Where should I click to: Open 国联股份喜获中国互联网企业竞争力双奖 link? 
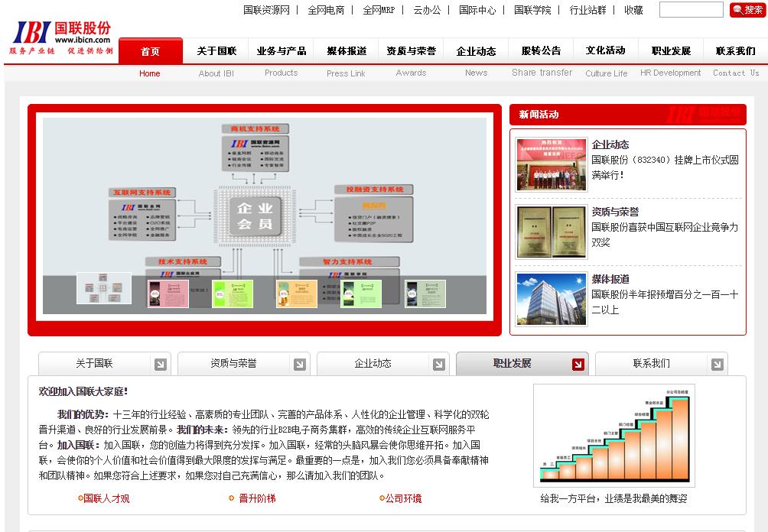(x=665, y=235)
